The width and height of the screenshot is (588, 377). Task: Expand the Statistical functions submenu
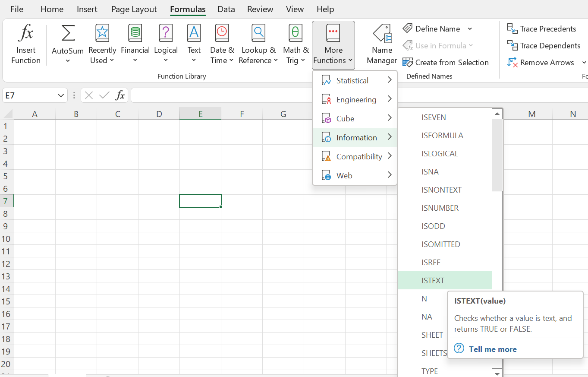click(355, 80)
